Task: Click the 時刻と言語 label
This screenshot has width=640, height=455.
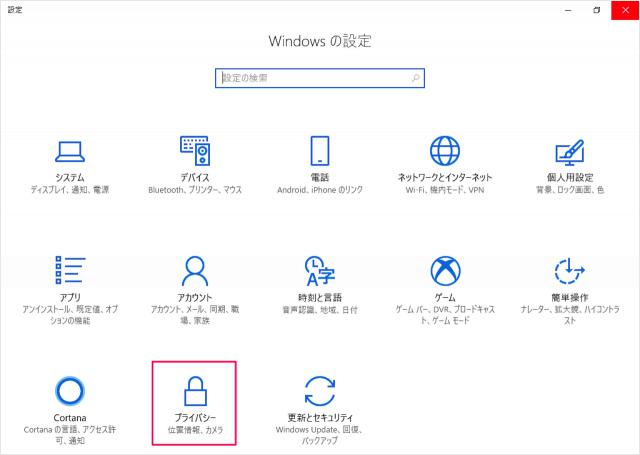Action: click(320, 297)
